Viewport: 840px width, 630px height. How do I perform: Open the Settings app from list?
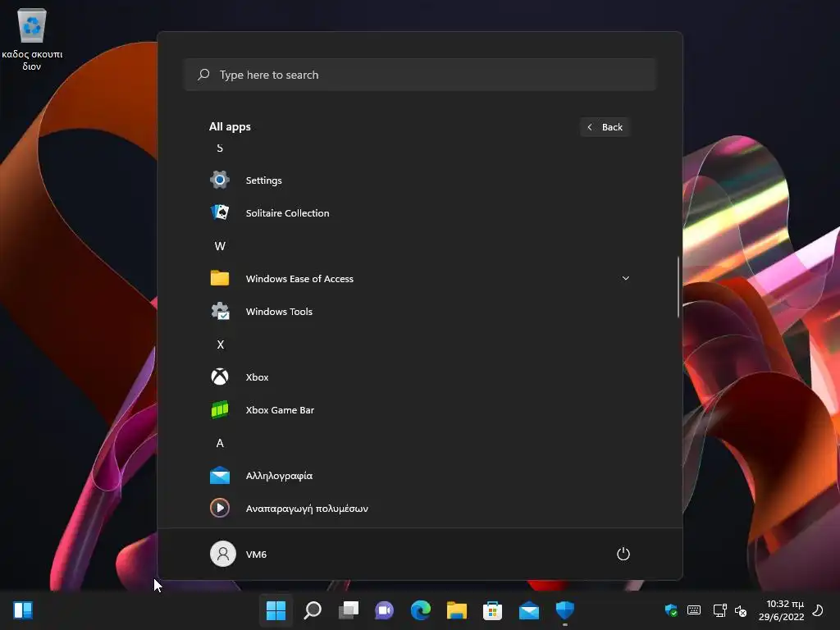click(x=419, y=180)
